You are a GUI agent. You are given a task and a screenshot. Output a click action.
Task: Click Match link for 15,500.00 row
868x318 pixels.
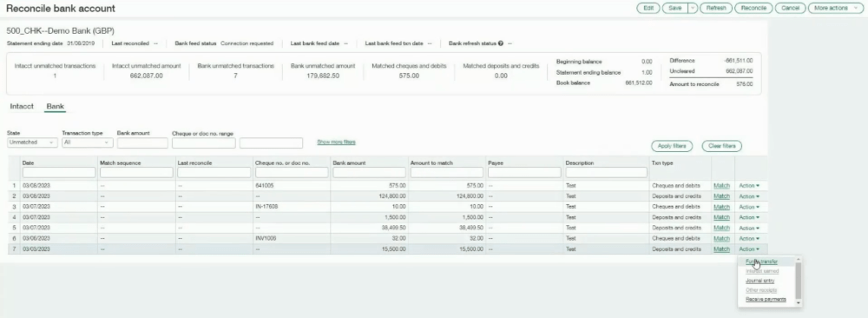pyautogui.click(x=722, y=249)
